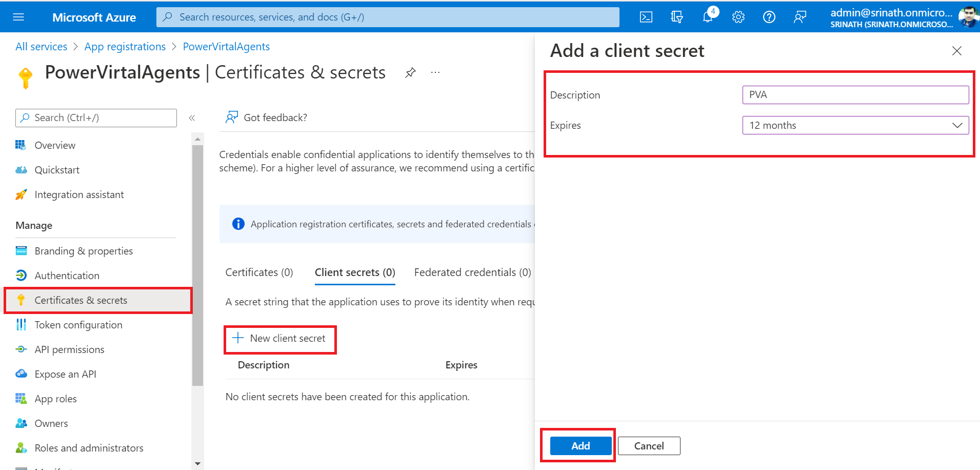Pin the Certificates & secrets page
The image size is (980, 470).
tap(410, 73)
